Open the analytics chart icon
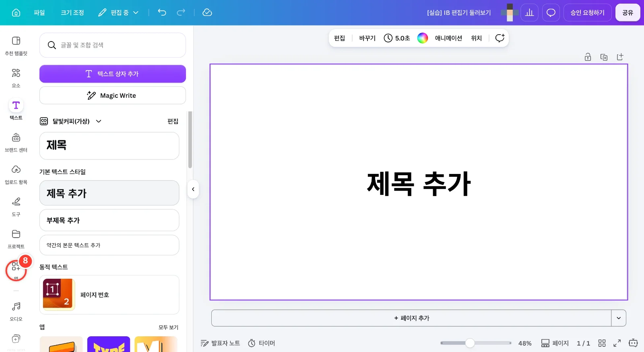644x352 pixels. (x=530, y=12)
